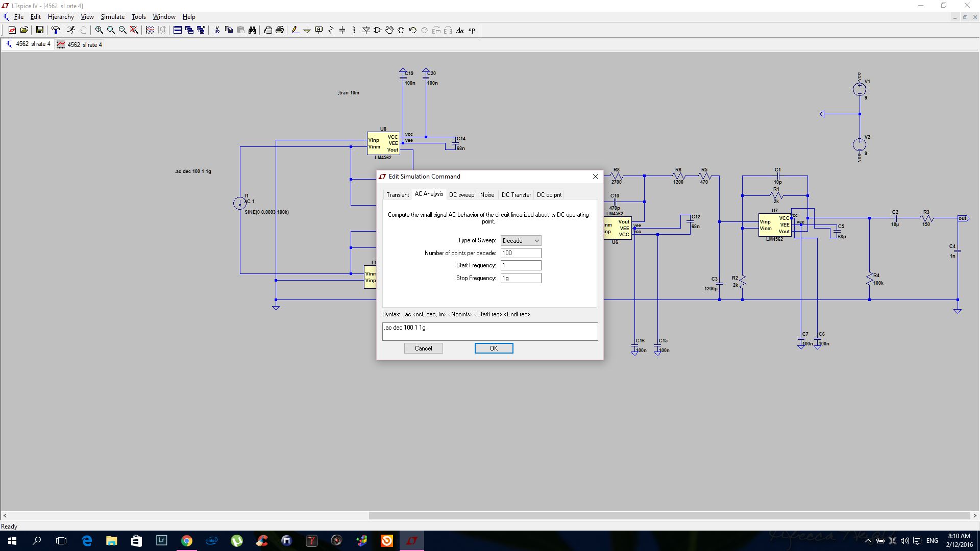Select the Label Net tool
The height and width of the screenshot is (551, 980).
click(x=319, y=30)
